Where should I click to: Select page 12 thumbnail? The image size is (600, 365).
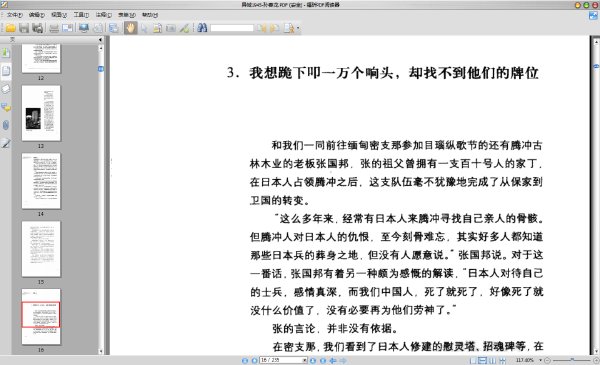(x=41, y=58)
